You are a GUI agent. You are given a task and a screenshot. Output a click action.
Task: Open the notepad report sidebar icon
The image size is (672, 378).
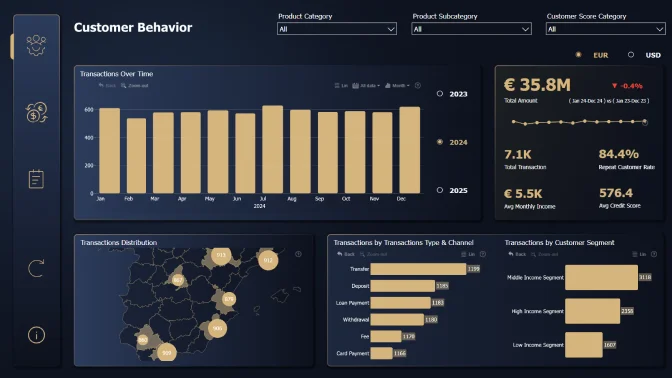click(x=36, y=179)
